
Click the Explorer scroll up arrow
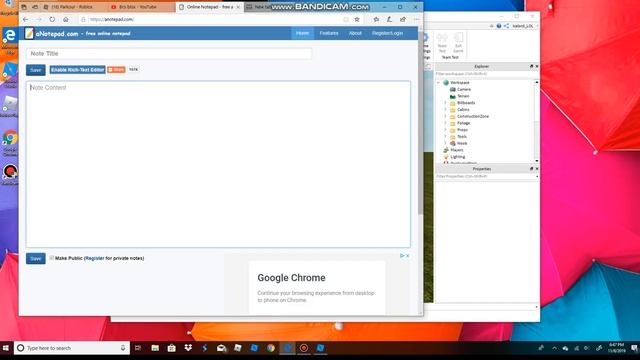[x=537, y=82]
